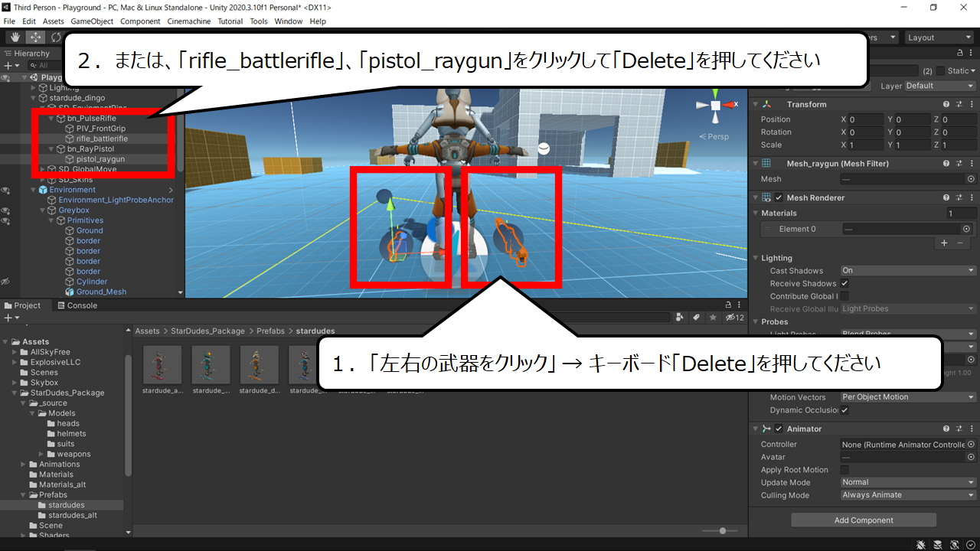Collapse the Transform component foldout

(756, 104)
